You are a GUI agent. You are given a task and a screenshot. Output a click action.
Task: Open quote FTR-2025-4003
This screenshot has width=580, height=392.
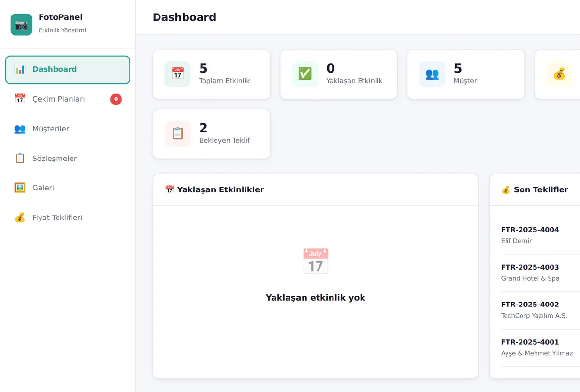click(530, 267)
